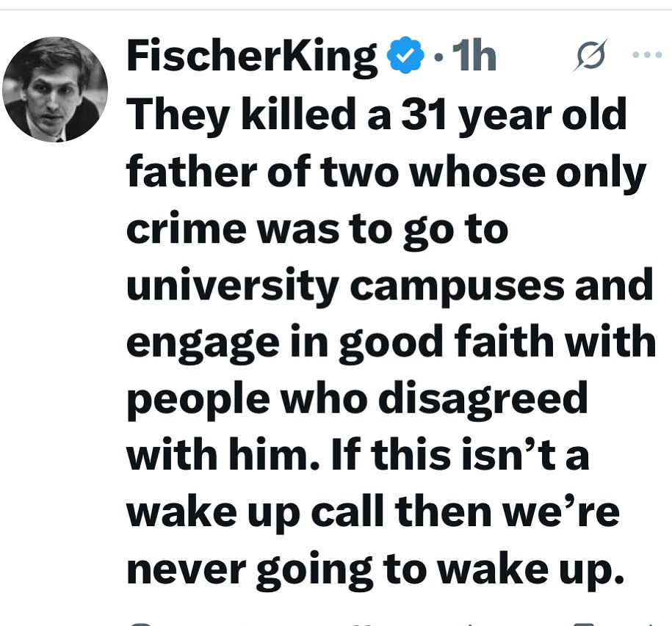Click the line 'crime was to go to'
The image size is (672, 626).
click(x=317, y=229)
